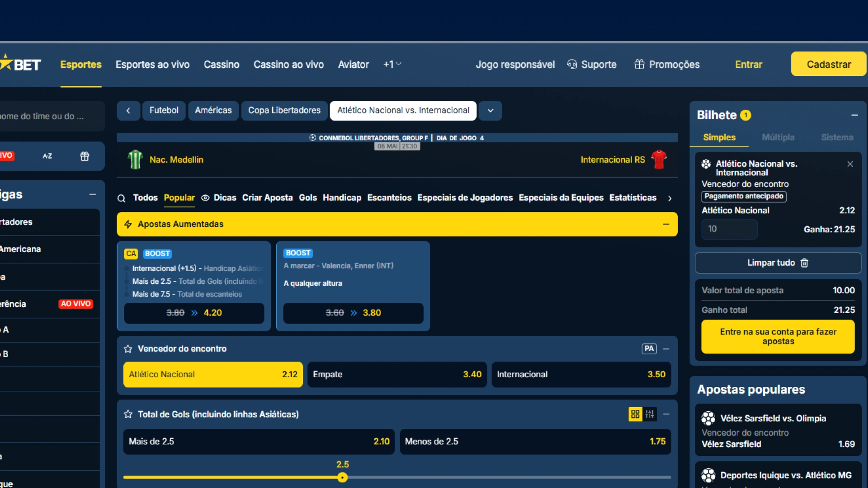Click the soccer ball icon in Bilhete bet
Screen dimensions: 868x488
[x=706, y=164]
